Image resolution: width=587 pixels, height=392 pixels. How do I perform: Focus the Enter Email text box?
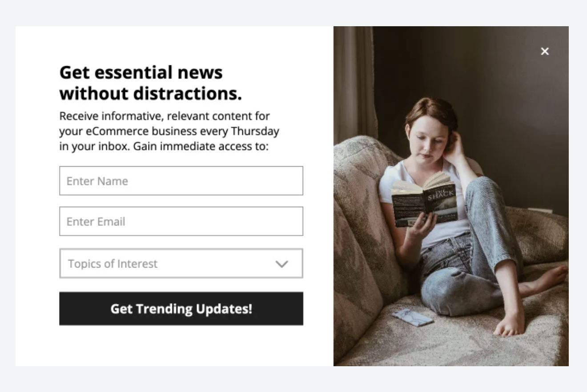[x=181, y=221]
